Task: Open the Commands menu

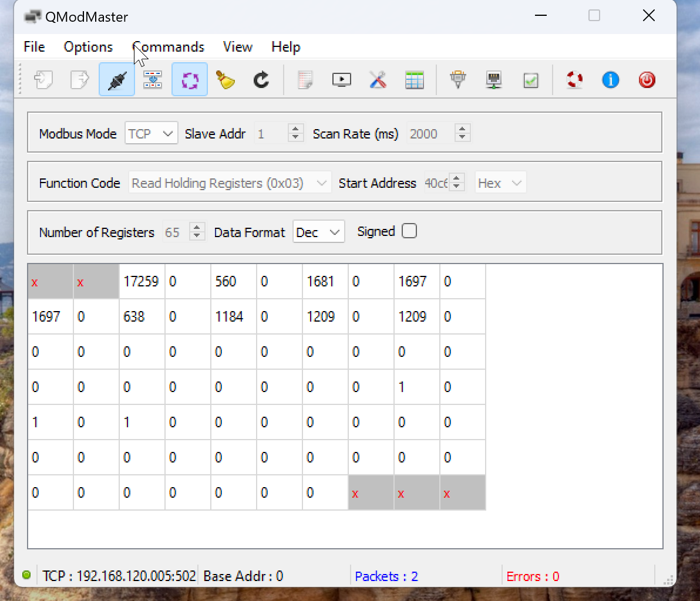Action: click(x=169, y=47)
